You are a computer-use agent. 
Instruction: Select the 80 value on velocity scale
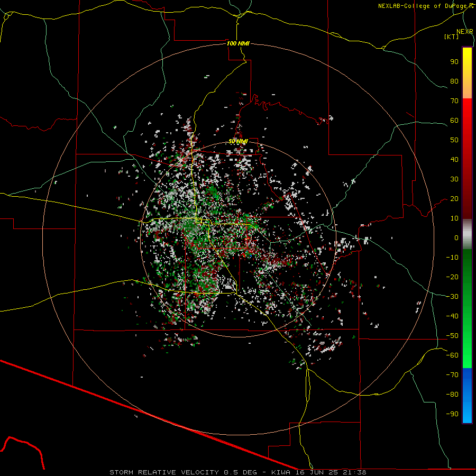coord(454,81)
